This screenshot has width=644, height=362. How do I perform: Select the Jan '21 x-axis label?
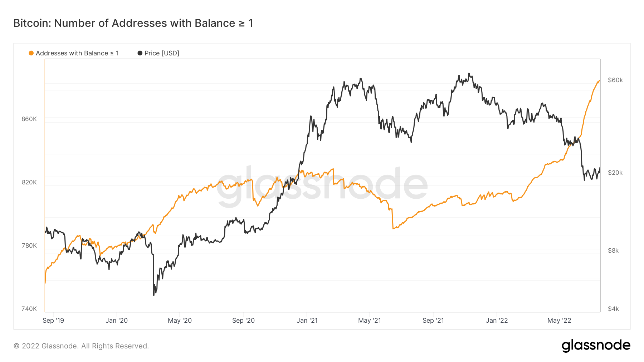click(x=307, y=321)
